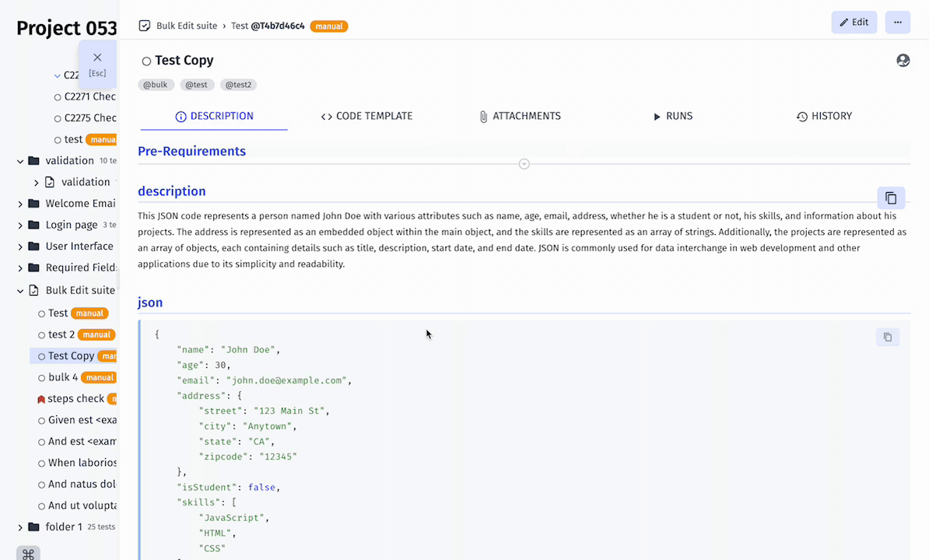This screenshot has height=560, width=929.
Task: Click the User Interface folder icon
Action: coord(33,247)
